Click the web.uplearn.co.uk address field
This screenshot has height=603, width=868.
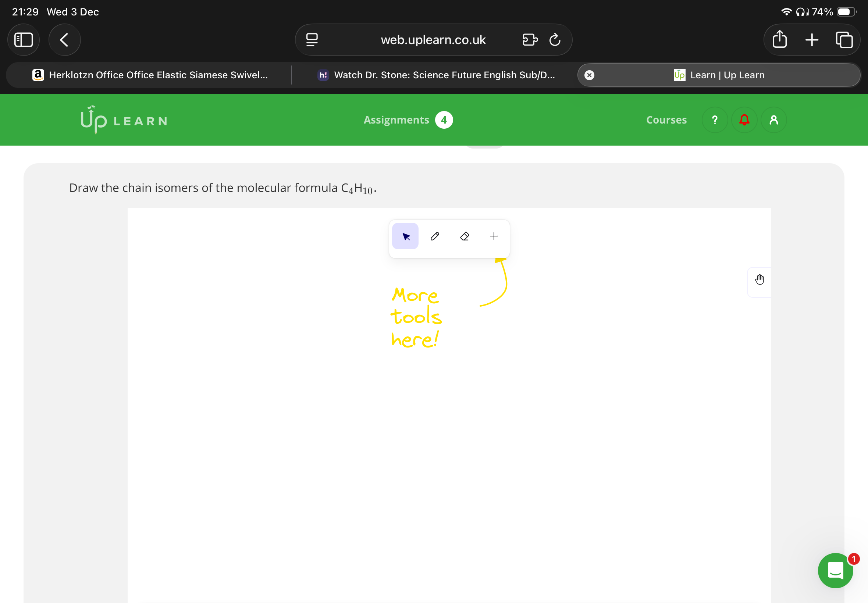[x=433, y=40]
